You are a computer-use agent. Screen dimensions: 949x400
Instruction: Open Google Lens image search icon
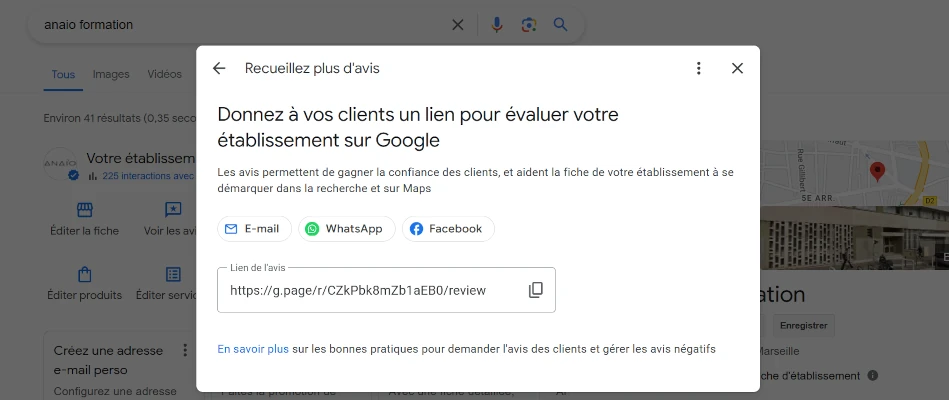(529, 25)
